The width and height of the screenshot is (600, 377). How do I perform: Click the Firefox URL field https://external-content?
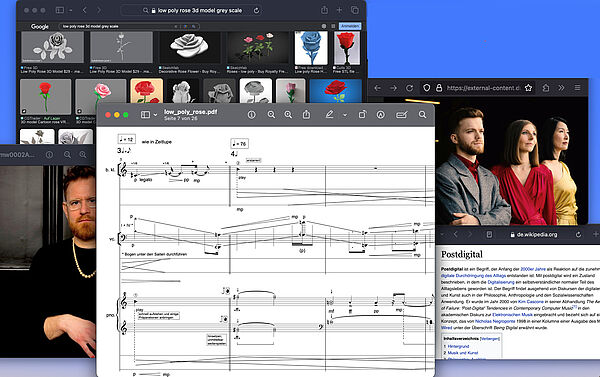[483, 88]
